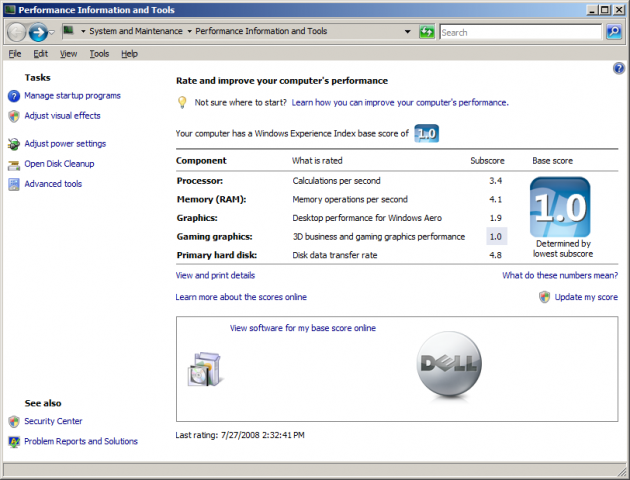
Task: Open Security Center link
Action: point(53,421)
